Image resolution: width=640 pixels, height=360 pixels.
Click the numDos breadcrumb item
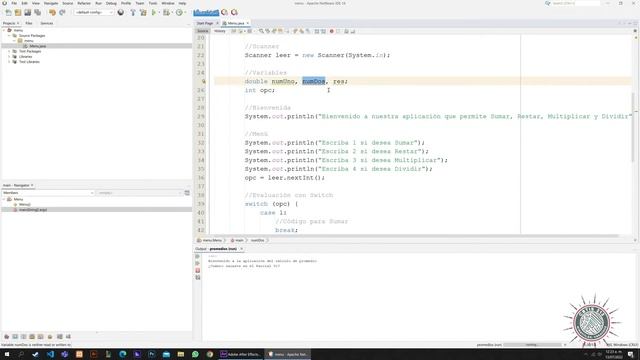[x=257, y=240]
